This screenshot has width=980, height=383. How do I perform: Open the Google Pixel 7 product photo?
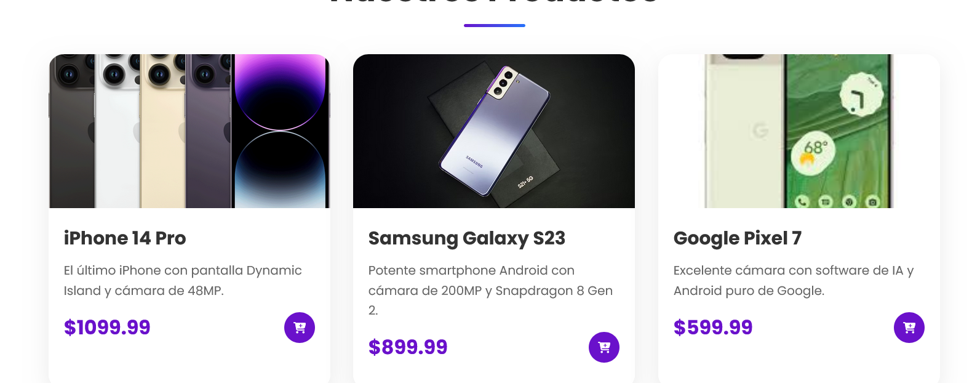799,131
